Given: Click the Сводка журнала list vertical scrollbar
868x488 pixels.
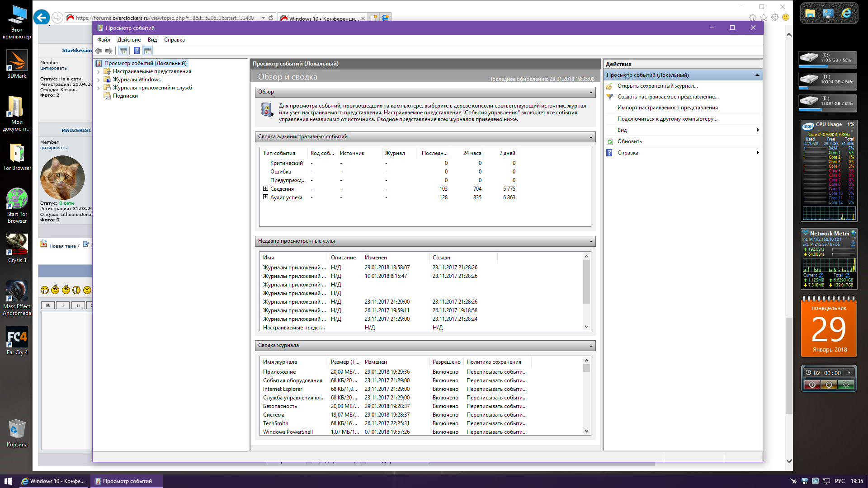Looking at the screenshot, I should pyautogui.click(x=586, y=398).
